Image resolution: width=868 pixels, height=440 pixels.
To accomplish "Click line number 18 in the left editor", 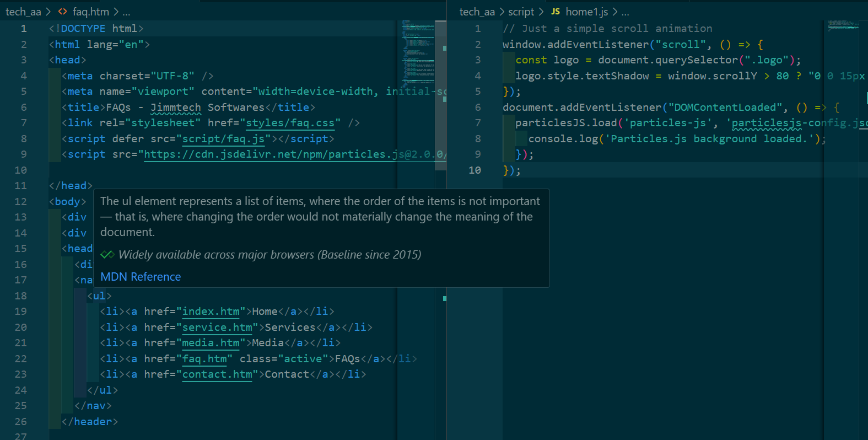I will pyautogui.click(x=20, y=296).
